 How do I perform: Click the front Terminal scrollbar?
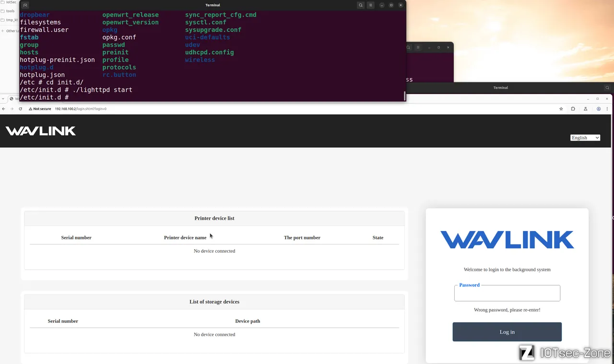click(x=405, y=96)
